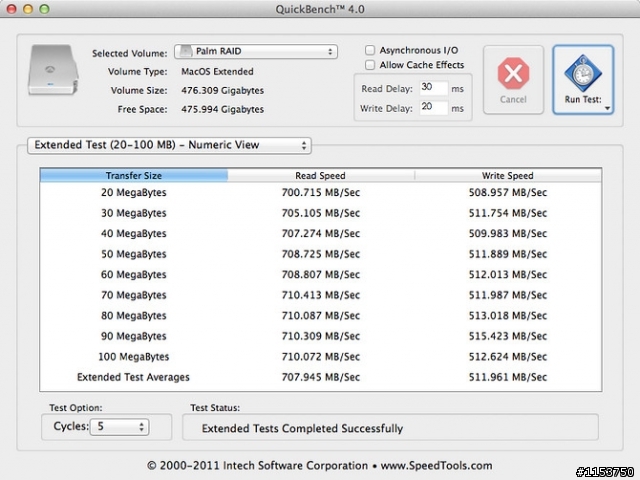640x480 pixels.
Task: Click read speed value 708.725 MB/Sec
Action: 321,254
